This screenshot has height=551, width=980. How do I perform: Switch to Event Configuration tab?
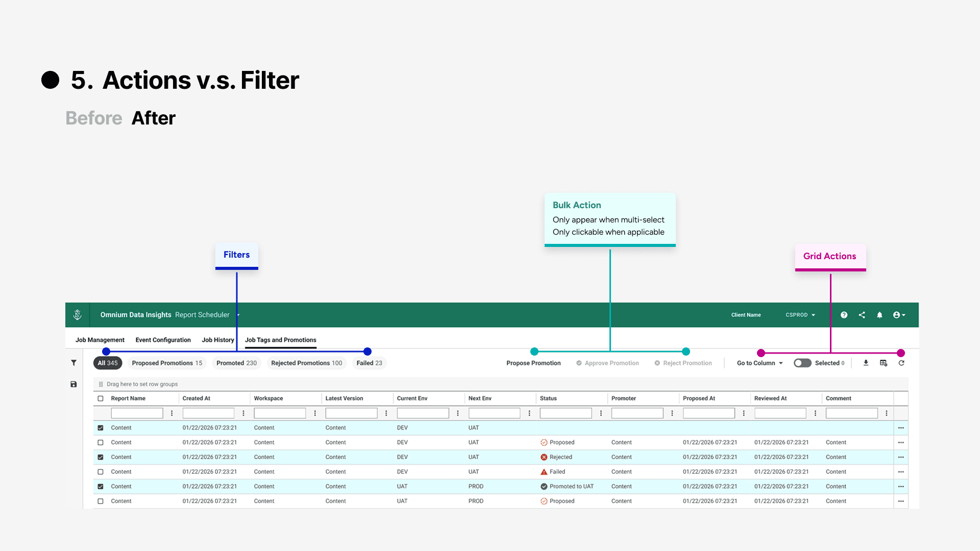pos(163,340)
